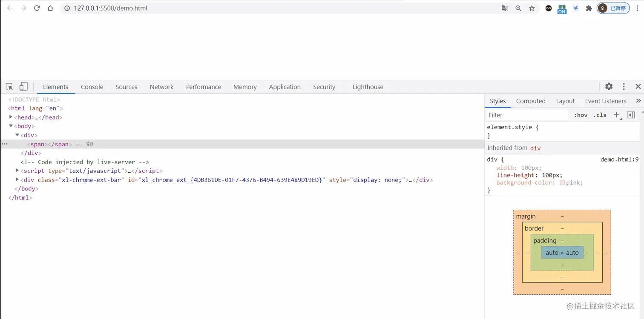644x319 pixels.
Task: Bookmark this page with star icon
Action: 532,8
